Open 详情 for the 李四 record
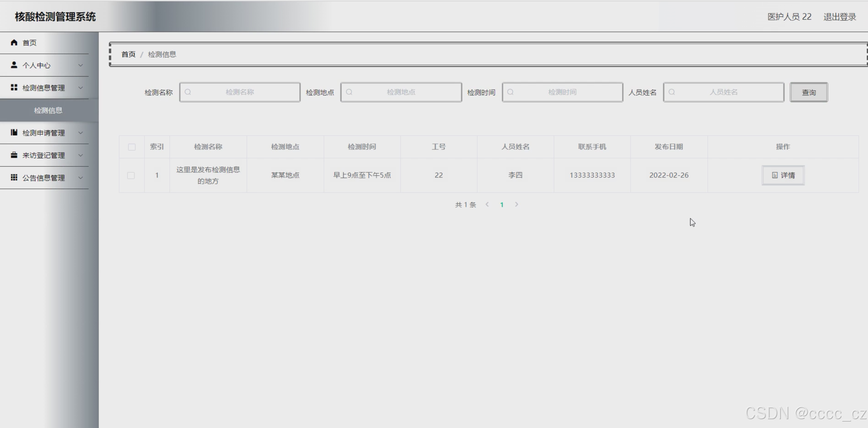This screenshot has width=868, height=428. 783,175
